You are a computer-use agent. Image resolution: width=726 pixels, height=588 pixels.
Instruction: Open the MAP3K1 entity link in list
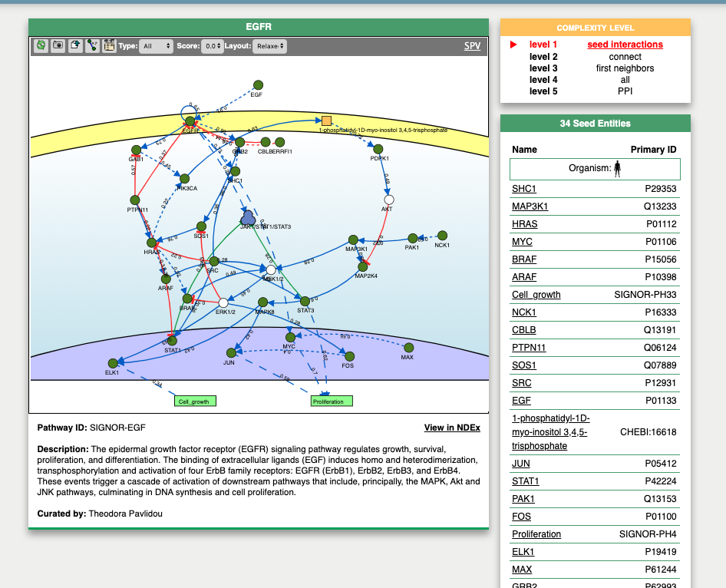click(x=530, y=206)
